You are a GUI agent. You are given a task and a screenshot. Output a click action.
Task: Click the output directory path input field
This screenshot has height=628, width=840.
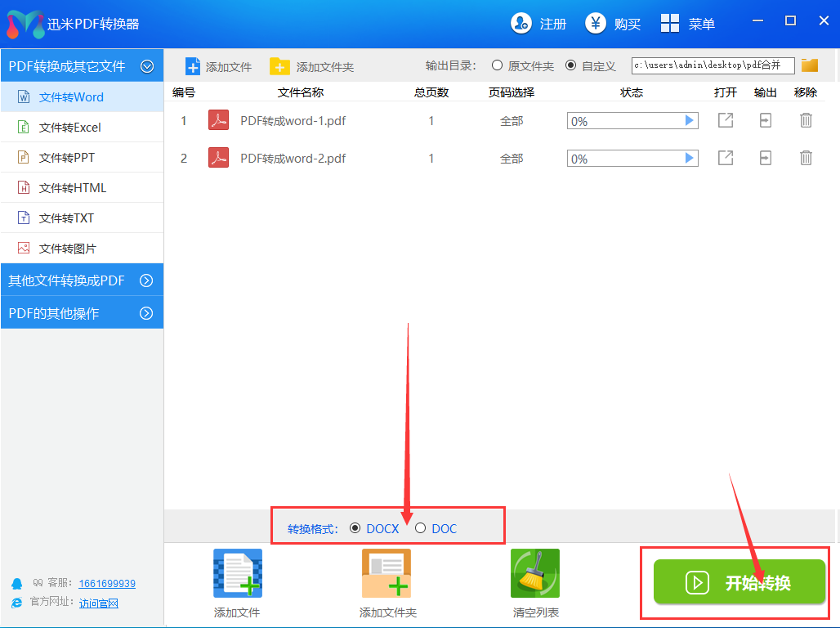click(x=711, y=65)
